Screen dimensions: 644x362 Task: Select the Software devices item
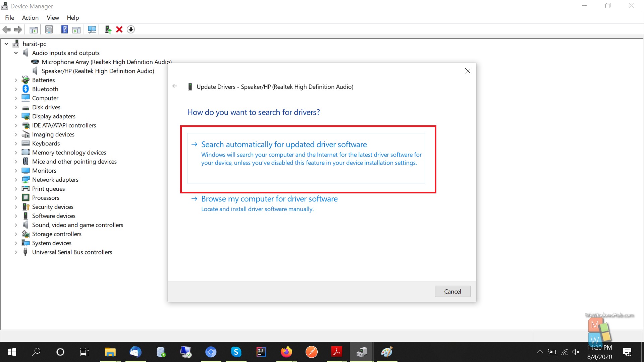[x=54, y=216]
